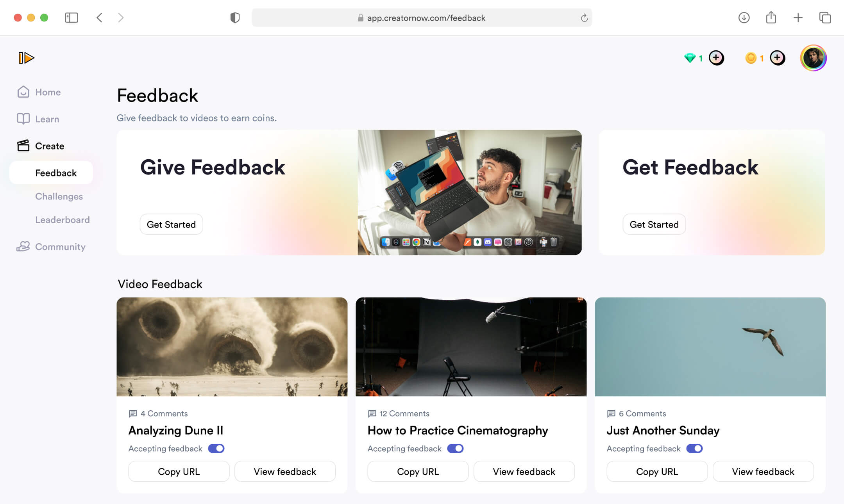Click the CreatorNow home/logo icon
The height and width of the screenshot is (504, 844).
(27, 58)
